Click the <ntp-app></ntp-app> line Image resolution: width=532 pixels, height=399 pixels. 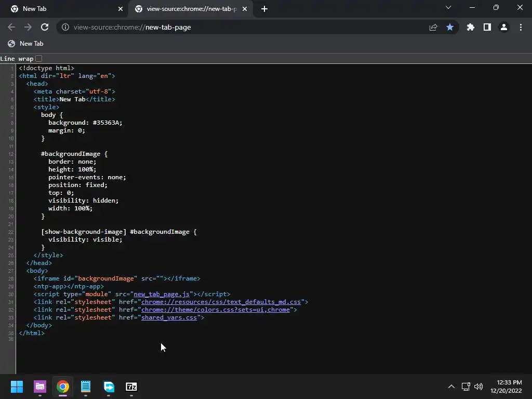[69, 286]
